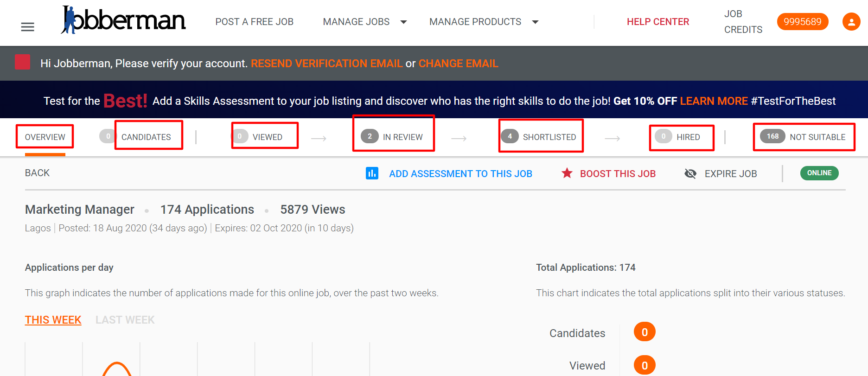This screenshot has height=376, width=868.
Task: Expand the Manage Jobs dropdown arrow
Action: pyautogui.click(x=403, y=22)
